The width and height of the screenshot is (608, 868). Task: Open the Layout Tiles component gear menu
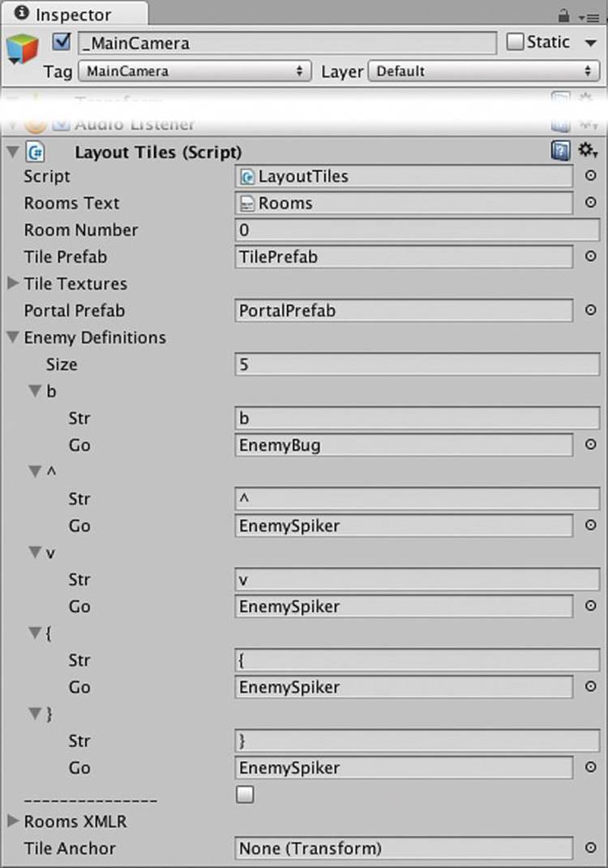coord(588,149)
